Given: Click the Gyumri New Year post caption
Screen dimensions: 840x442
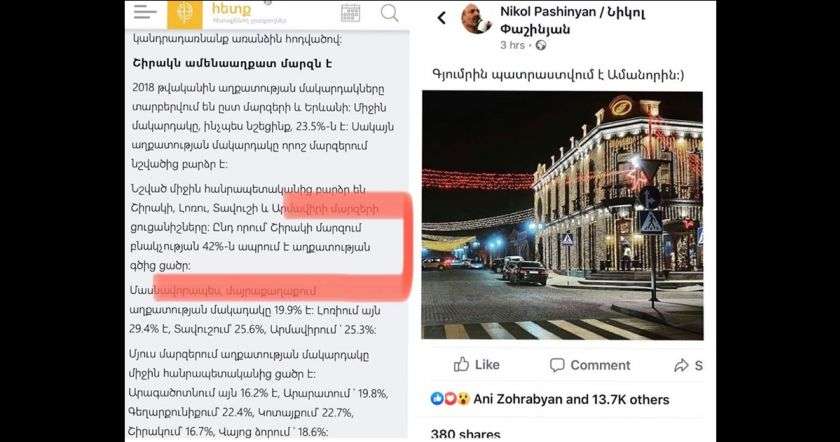Looking at the screenshot, I should tap(558, 74).
